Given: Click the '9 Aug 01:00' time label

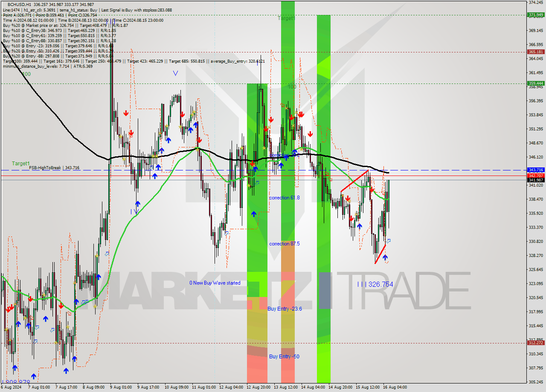Looking at the screenshot, I should [x=121, y=387].
